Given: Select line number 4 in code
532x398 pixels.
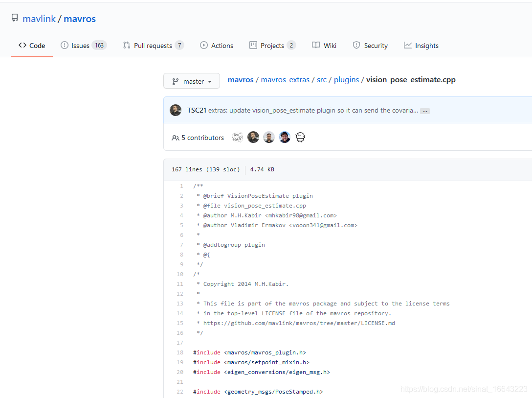Looking at the screenshot, I should [181, 215].
